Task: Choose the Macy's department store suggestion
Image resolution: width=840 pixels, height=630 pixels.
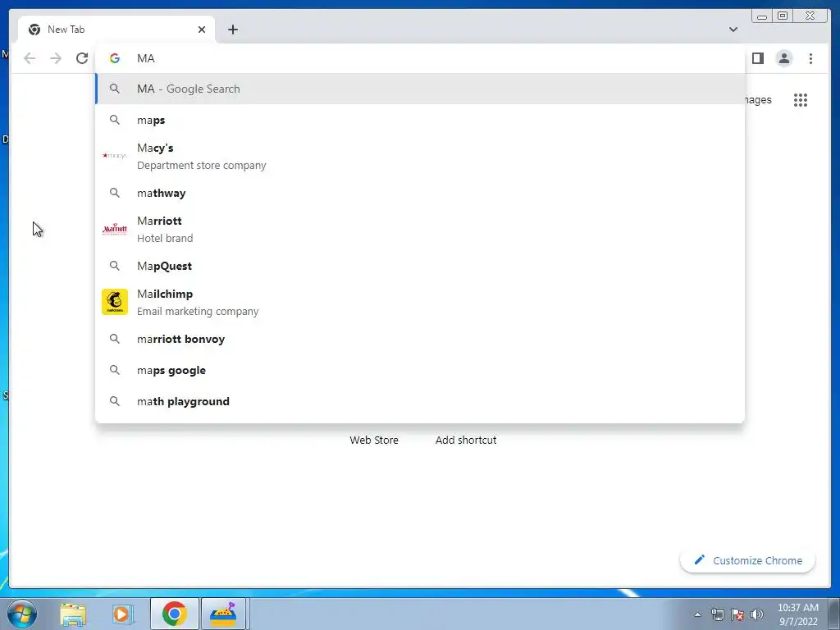Action: (420, 157)
